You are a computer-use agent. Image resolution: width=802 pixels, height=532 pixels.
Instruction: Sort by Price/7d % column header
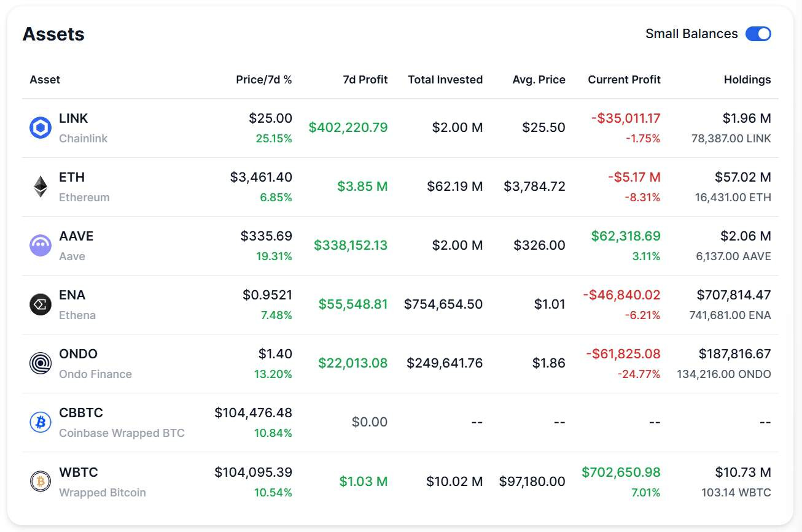point(264,80)
